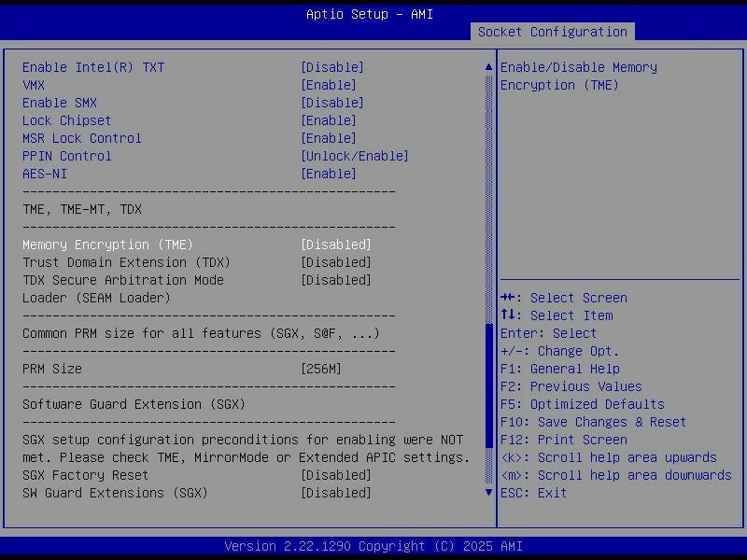Click the Select Item arrows hint
747x560 pixels.
tap(557, 315)
